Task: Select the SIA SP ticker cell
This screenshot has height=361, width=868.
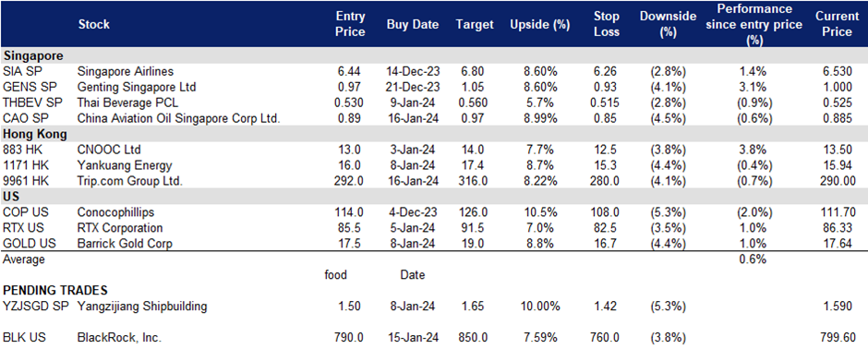Action: [x=18, y=71]
